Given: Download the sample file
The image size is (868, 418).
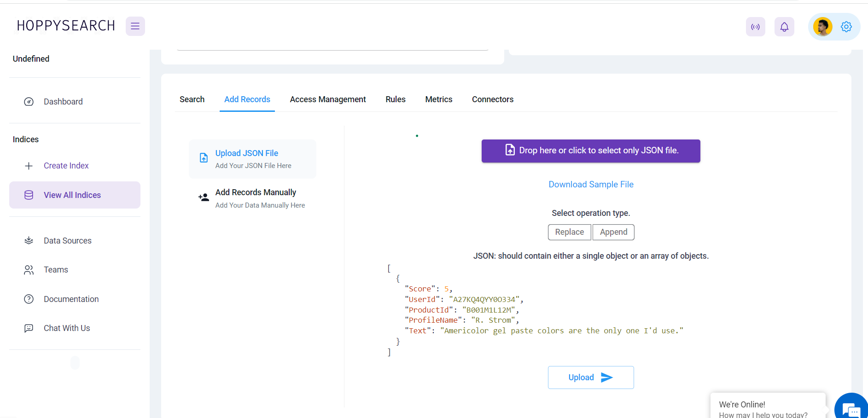Looking at the screenshot, I should (x=591, y=185).
